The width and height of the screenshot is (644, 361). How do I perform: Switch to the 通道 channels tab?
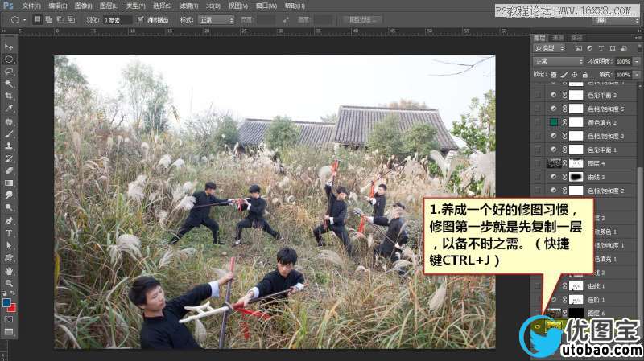[x=558, y=38]
